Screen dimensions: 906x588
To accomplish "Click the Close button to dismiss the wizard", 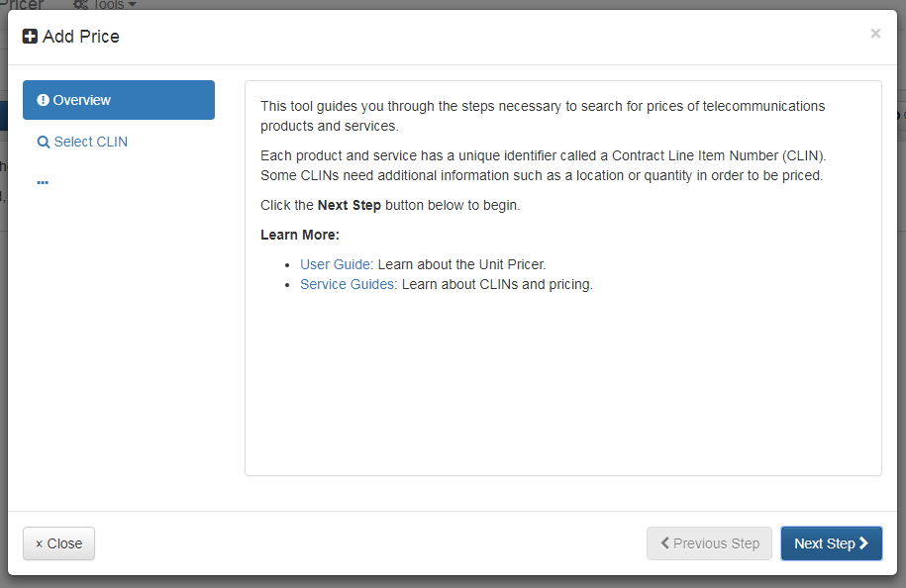I will pos(58,543).
